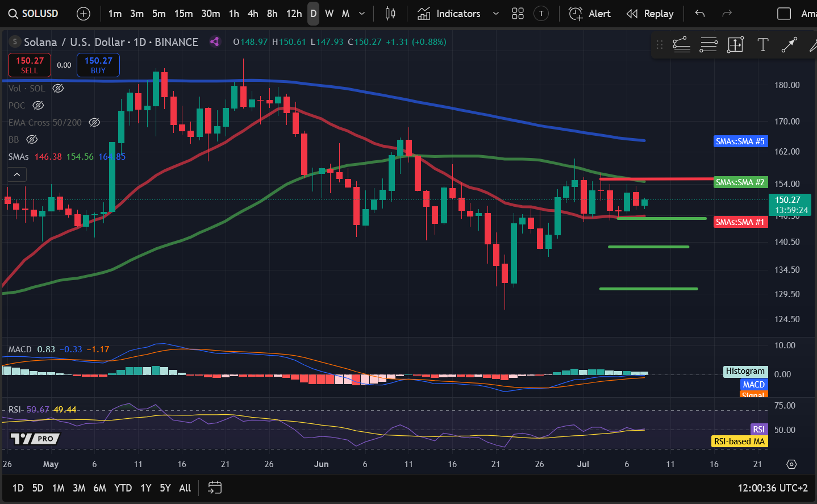Open chart settings gear icon
The height and width of the screenshot is (504, 817).
pyautogui.click(x=791, y=464)
